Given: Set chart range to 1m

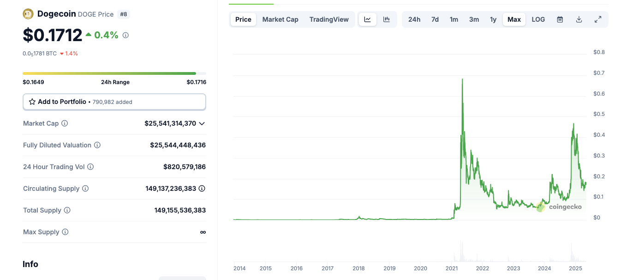Looking at the screenshot, I should [454, 19].
